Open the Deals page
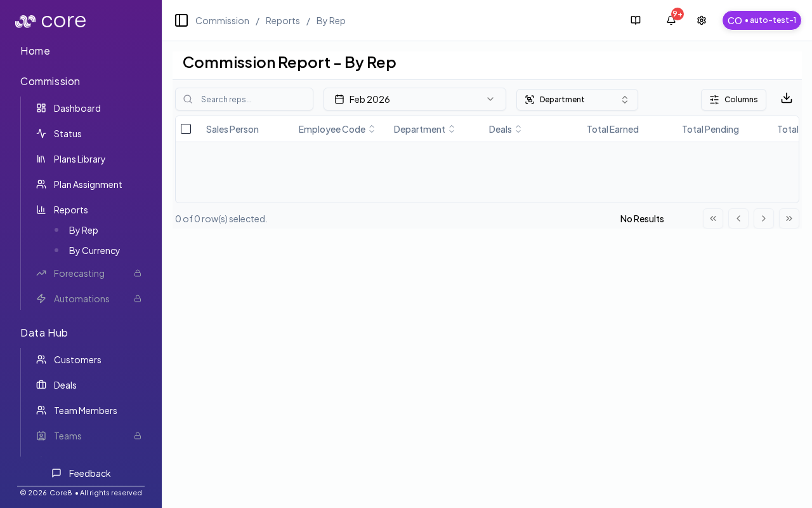 pyautogui.click(x=65, y=385)
